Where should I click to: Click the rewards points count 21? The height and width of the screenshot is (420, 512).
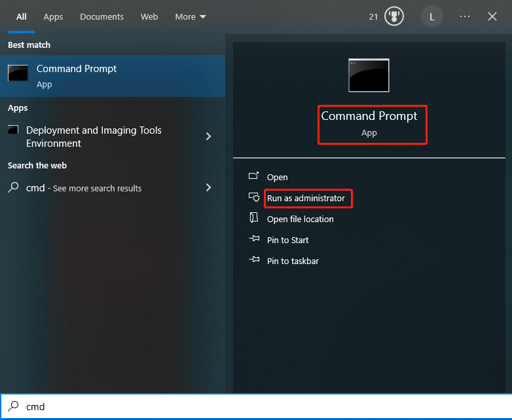(x=373, y=16)
